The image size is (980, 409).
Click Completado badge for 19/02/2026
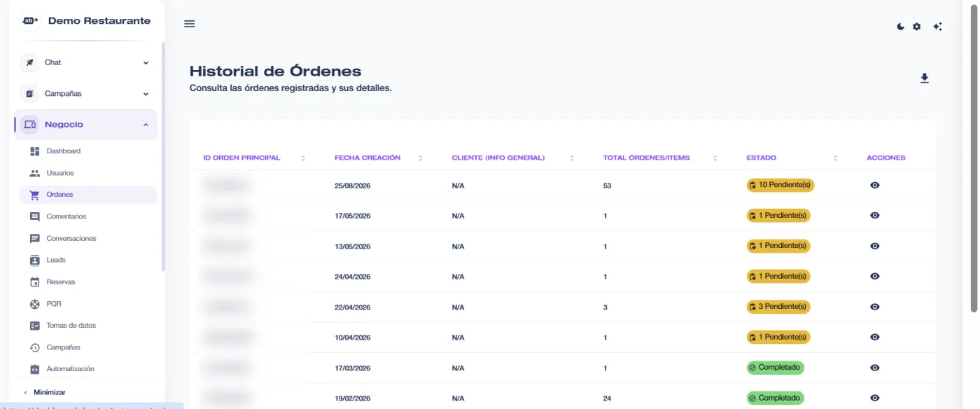775,398
